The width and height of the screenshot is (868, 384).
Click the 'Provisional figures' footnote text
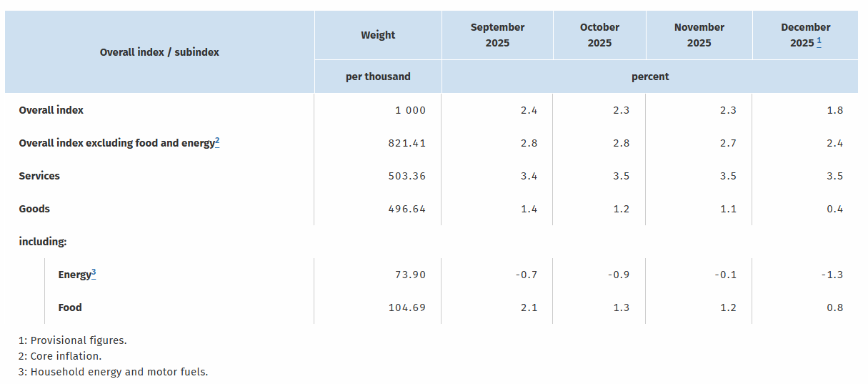point(73,340)
